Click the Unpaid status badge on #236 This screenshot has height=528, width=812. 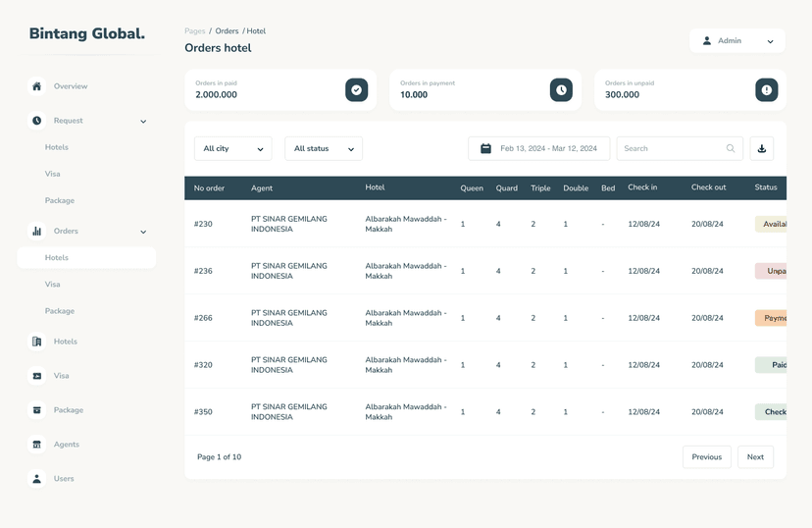tap(771, 271)
